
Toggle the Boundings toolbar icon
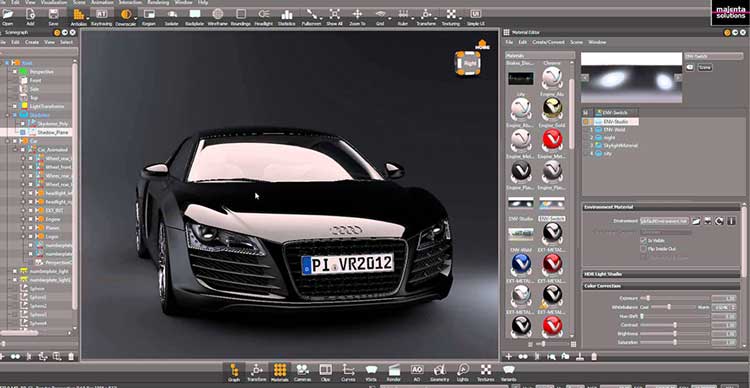[241, 14]
